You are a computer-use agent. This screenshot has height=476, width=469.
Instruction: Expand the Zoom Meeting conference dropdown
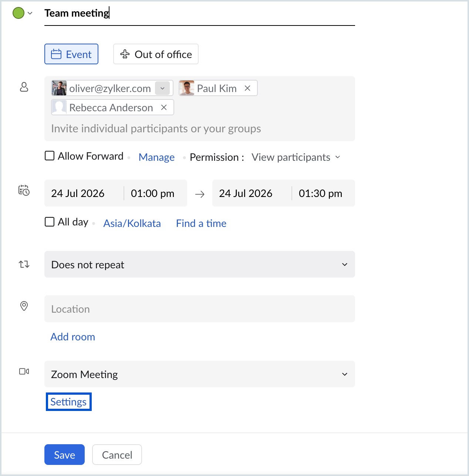point(200,374)
